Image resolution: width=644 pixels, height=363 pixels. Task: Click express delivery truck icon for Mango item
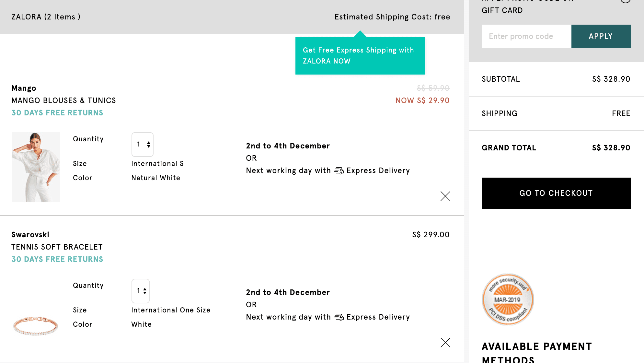(x=339, y=171)
